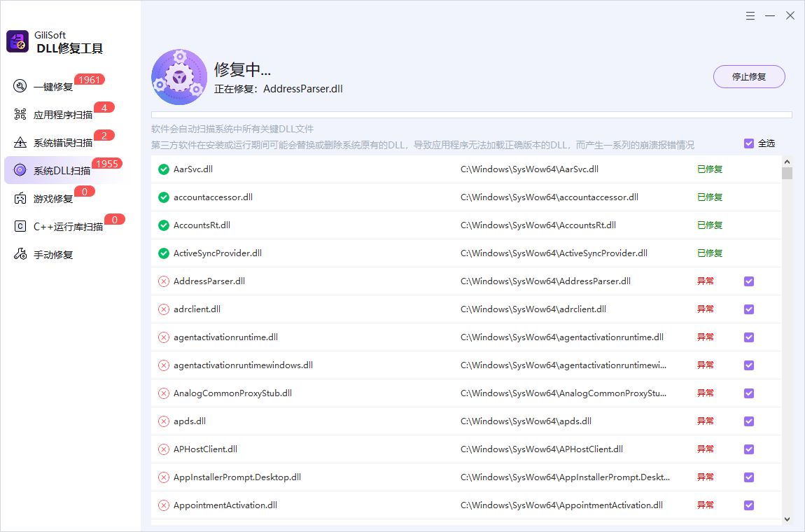Open the hamburger menu in title bar

pos(750,16)
